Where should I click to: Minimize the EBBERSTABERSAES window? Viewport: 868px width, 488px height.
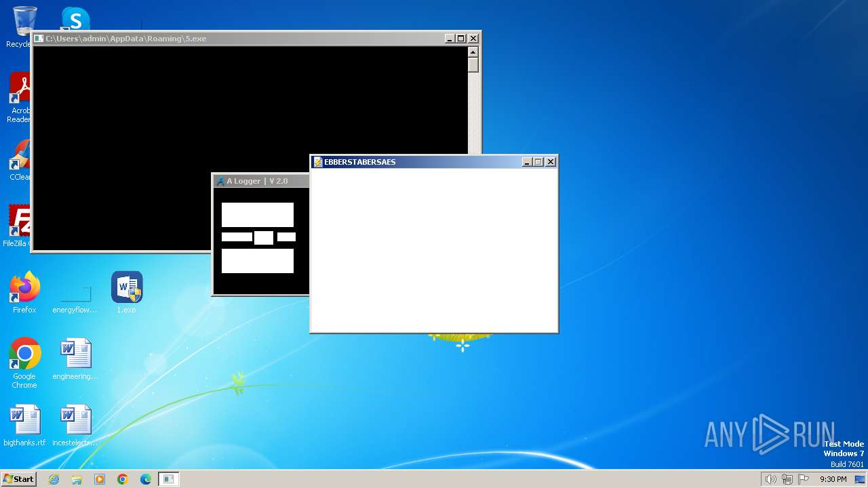[x=527, y=162]
